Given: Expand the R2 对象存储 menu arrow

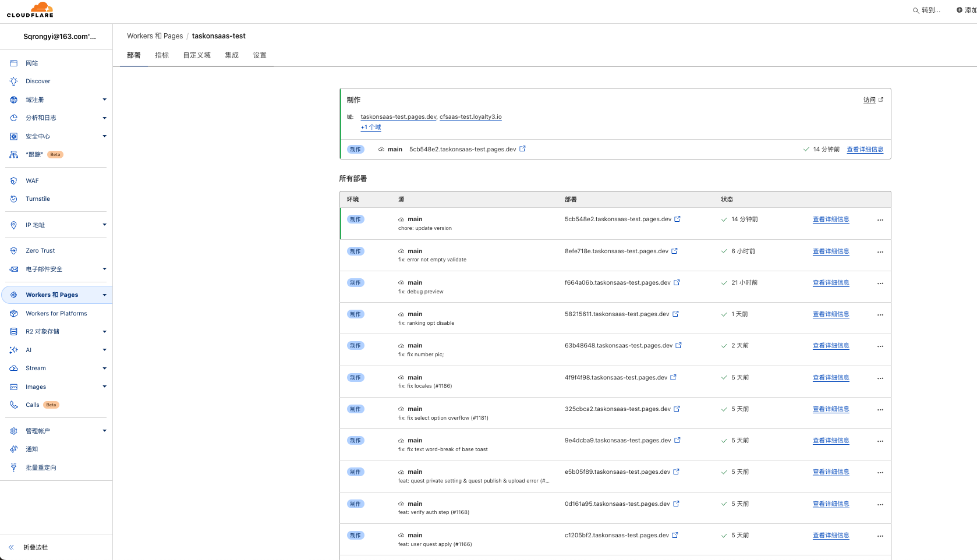Looking at the screenshot, I should point(104,332).
